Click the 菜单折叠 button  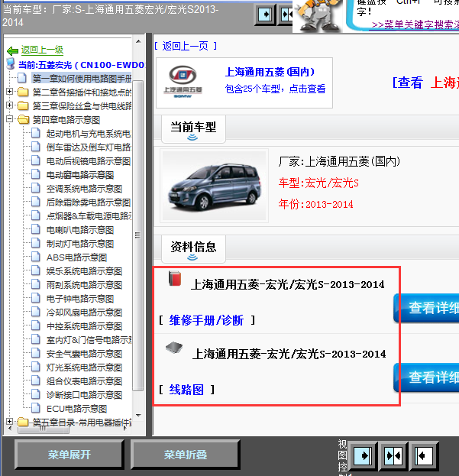(x=186, y=455)
